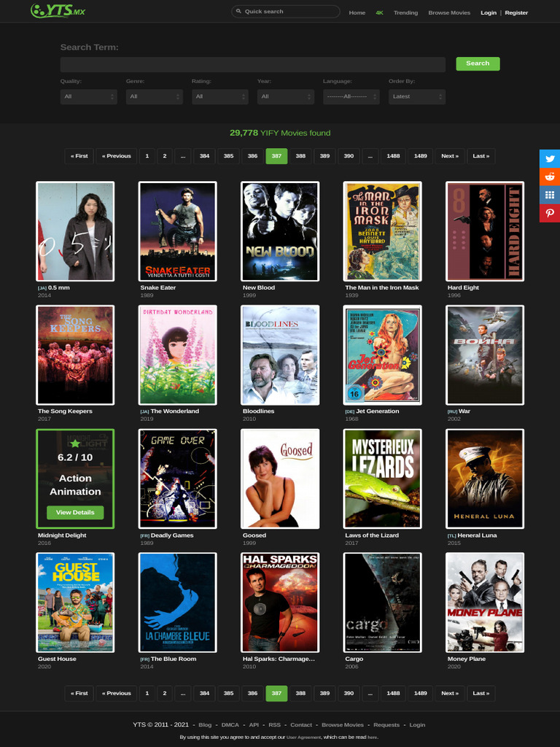Click the Midnight Delight title text

[x=62, y=535]
